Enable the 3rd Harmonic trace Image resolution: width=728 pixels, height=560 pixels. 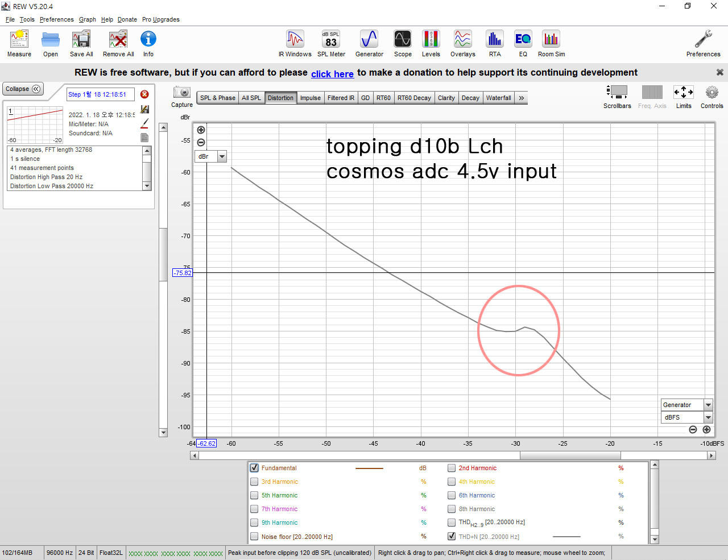[x=254, y=482]
